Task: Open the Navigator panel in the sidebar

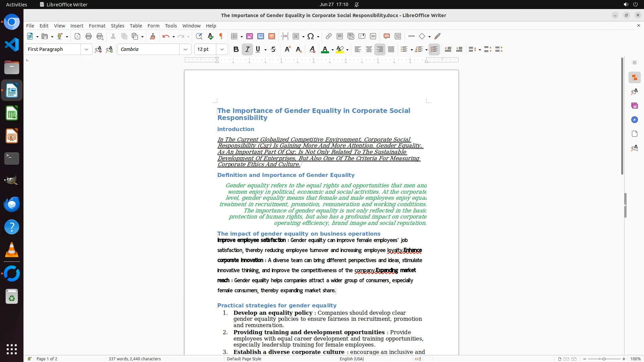Action: click(x=634, y=120)
